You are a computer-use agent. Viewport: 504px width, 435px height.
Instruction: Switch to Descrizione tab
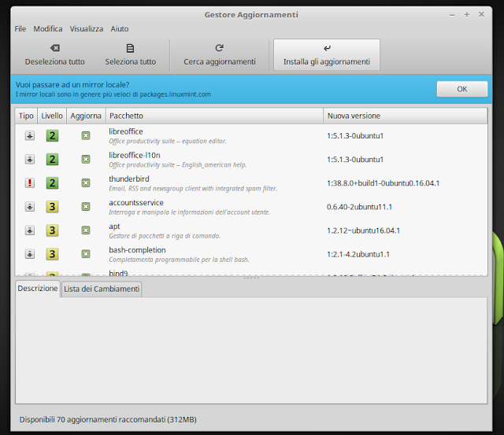coord(38,288)
